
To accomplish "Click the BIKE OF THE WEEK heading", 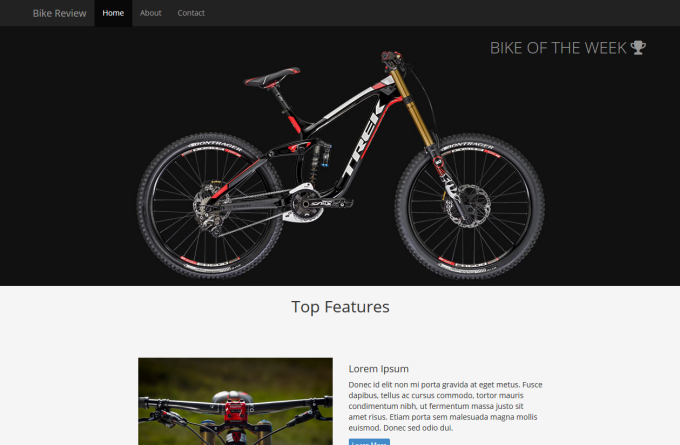I will (x=558, y=48).
